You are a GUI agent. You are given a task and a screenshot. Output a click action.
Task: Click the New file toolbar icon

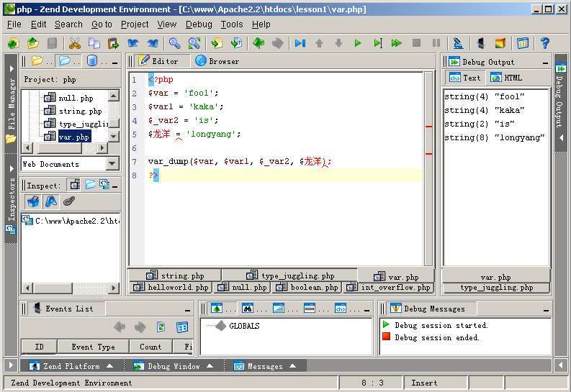tap(14, 43)
